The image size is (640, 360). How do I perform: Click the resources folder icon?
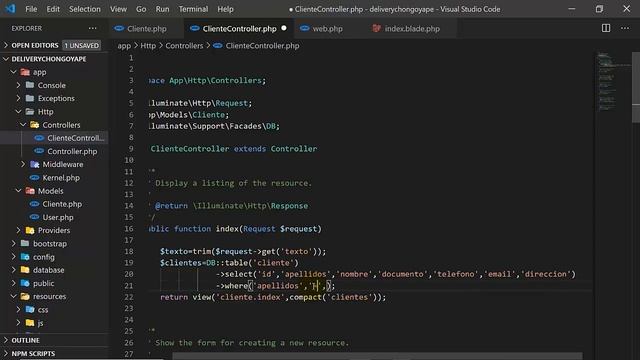coord(25,296)
